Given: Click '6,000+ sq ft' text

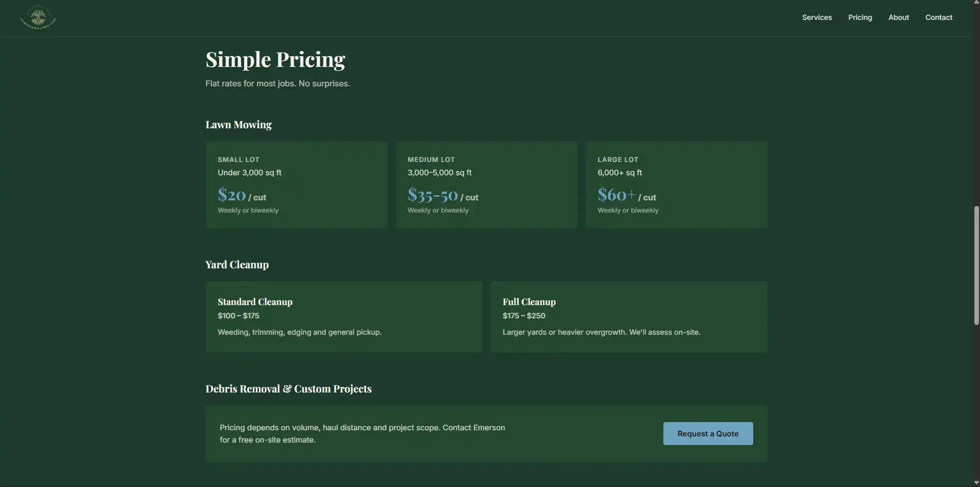Looking at the screenshot, I should [x=620, y=173].
